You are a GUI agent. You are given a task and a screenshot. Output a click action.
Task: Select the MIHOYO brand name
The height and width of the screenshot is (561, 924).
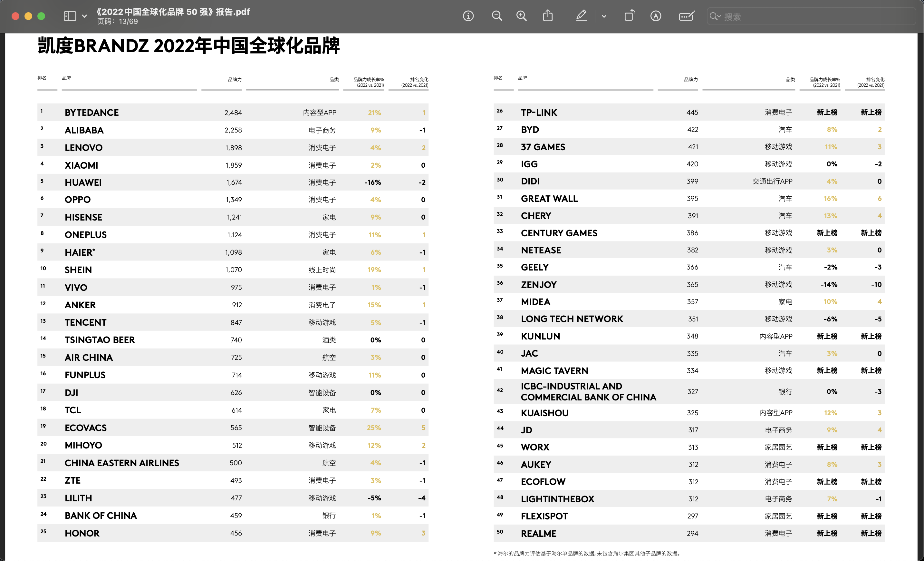(x=83, y=446)
